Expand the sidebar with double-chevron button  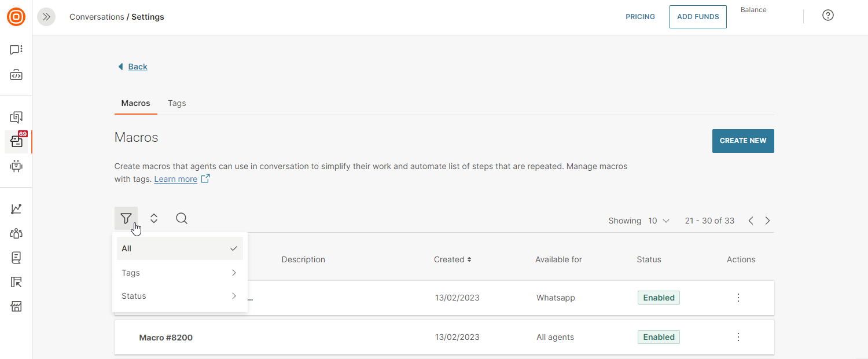[46, 17]
